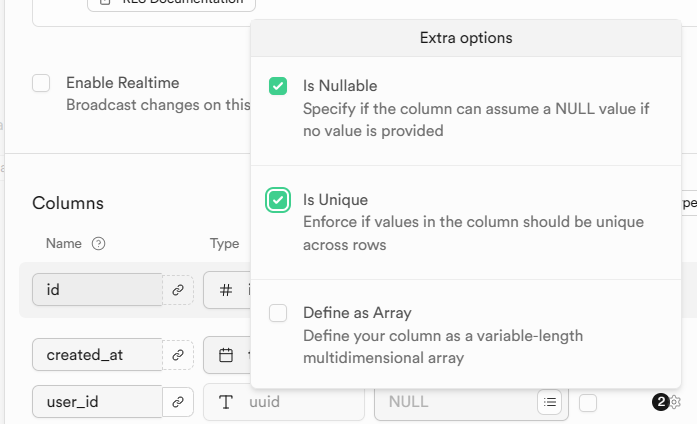Enable the Realtime checkbox
This screenshot has width=697, height=424.
pos(41,83)
